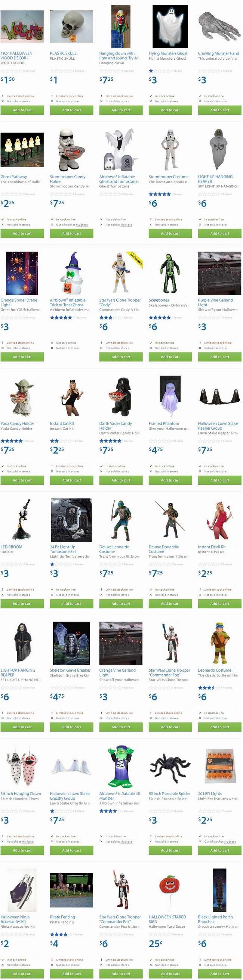Click My Store link under 20 LED Lights
This screenshot has width=243, height=980.
tap(230, 841)
